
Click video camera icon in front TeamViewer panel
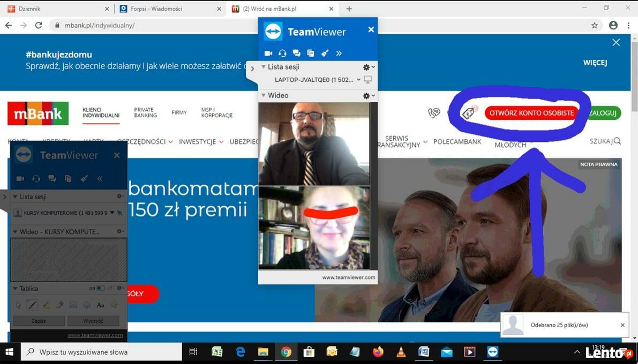(x=268, y=54)
